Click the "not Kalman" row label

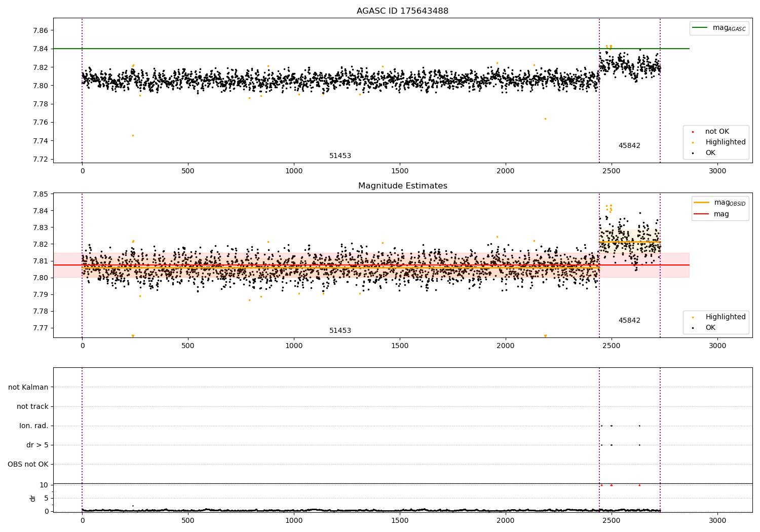(28, 387)
